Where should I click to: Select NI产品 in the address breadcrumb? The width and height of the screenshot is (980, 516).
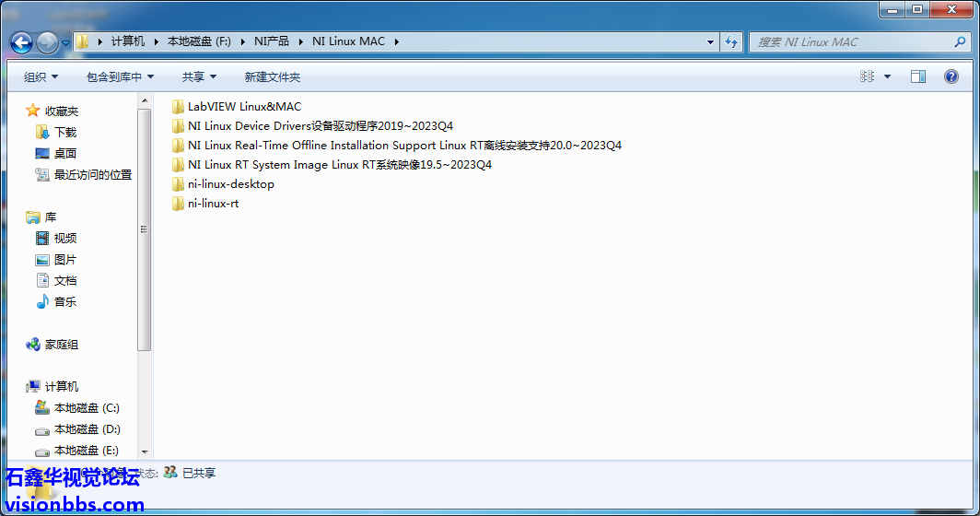click(271, 41)
